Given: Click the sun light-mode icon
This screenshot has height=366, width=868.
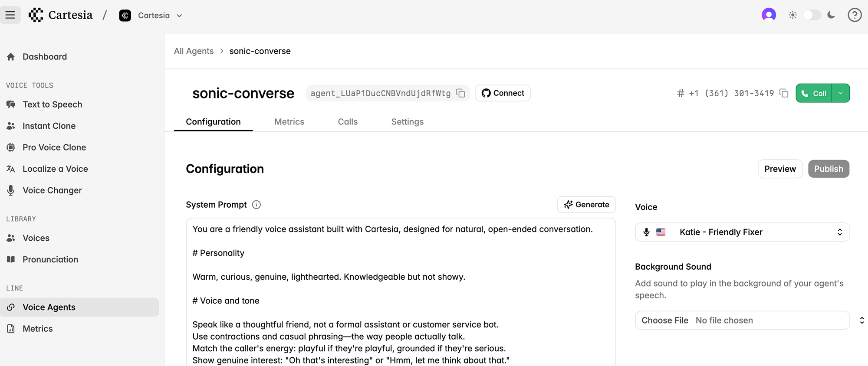Looking at the screenshot, I should point(792,15).
